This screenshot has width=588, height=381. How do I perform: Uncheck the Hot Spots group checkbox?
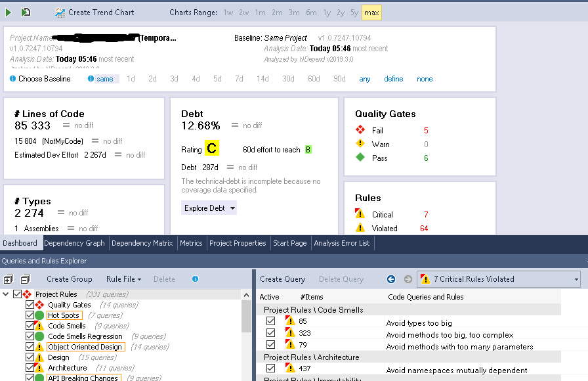(x=30, y=315)
